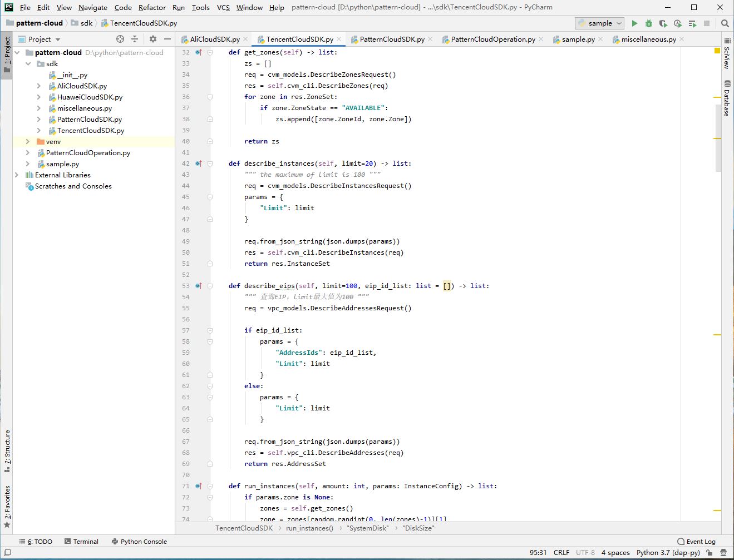Hide the Project tool window

click(168, 39)
